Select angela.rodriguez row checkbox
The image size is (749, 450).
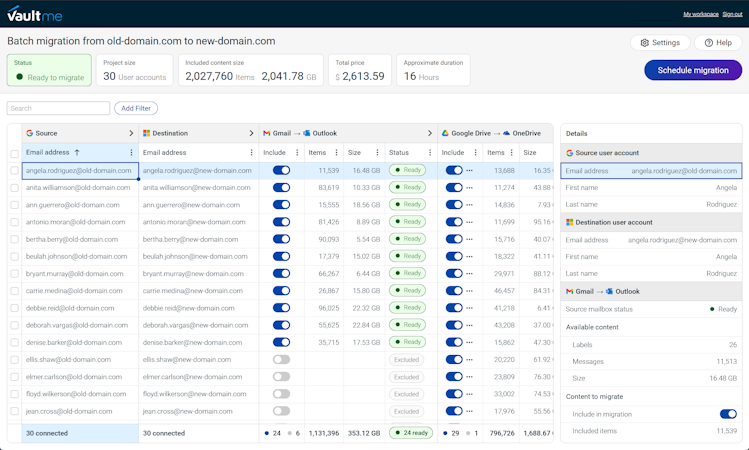(14, 171)
